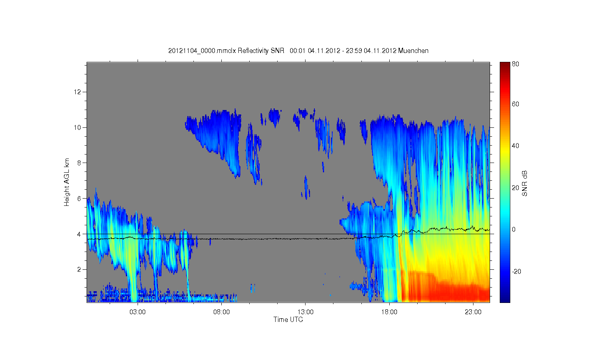607x364 pixels.
Task: Click the colorbar value -20
Action: tap(517, 271)
